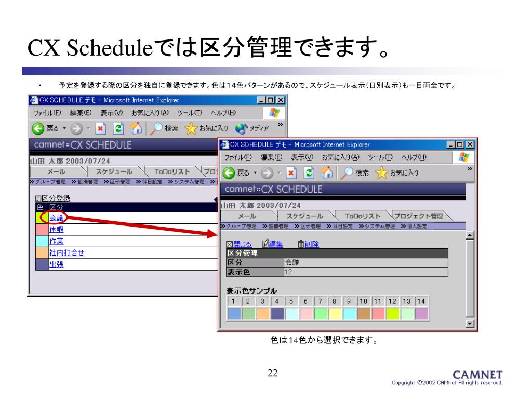
Task: Click Search magnifier in the rear IE window
Action: pyautogui.click(x=156, y=128)
